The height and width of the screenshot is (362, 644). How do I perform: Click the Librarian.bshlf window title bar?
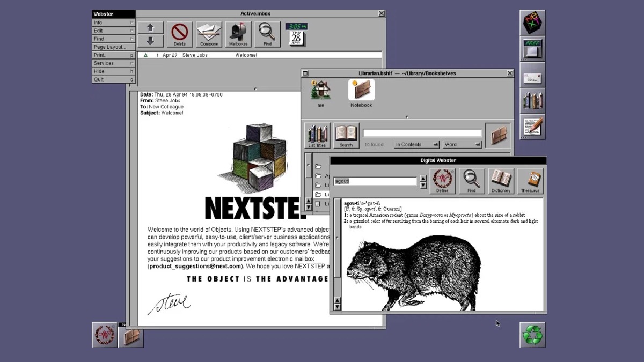point(407,73)
